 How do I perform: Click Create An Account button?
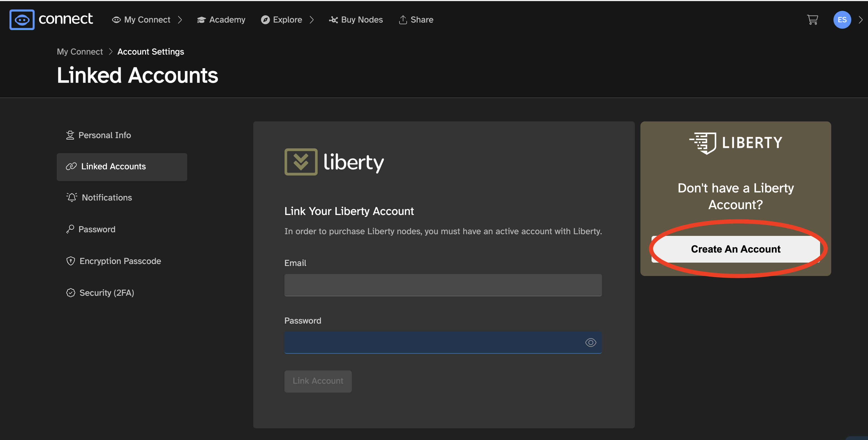pos(736,249)
